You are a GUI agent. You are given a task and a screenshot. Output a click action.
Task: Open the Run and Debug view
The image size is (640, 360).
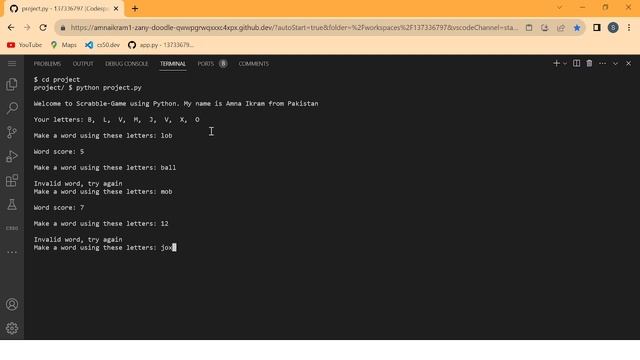pyautogui.click(x=12, y=156)
